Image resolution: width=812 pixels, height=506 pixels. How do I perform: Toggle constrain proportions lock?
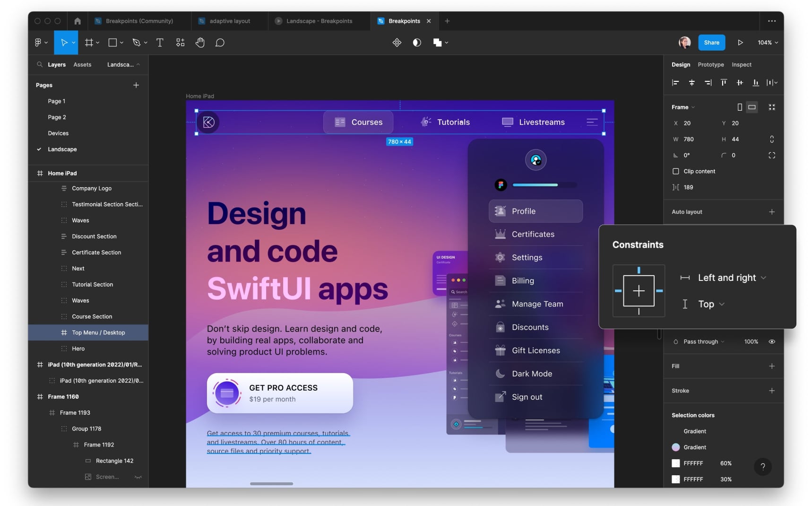(772, 139)
